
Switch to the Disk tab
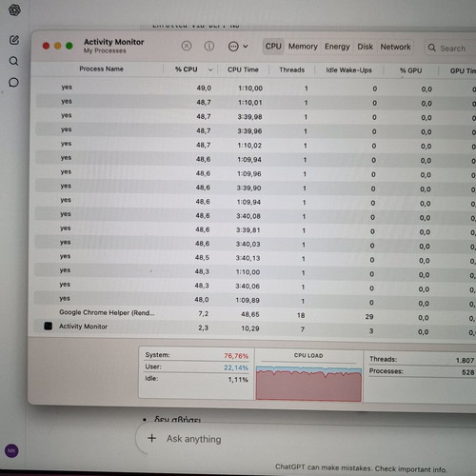[365, 47]
